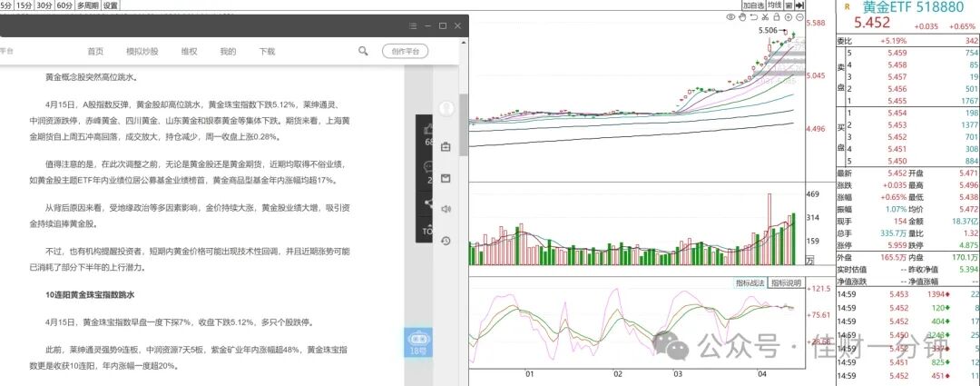Switch to the 60分 period tab
Viewport: 980px width, 386px height.
(x=64, y=5)
